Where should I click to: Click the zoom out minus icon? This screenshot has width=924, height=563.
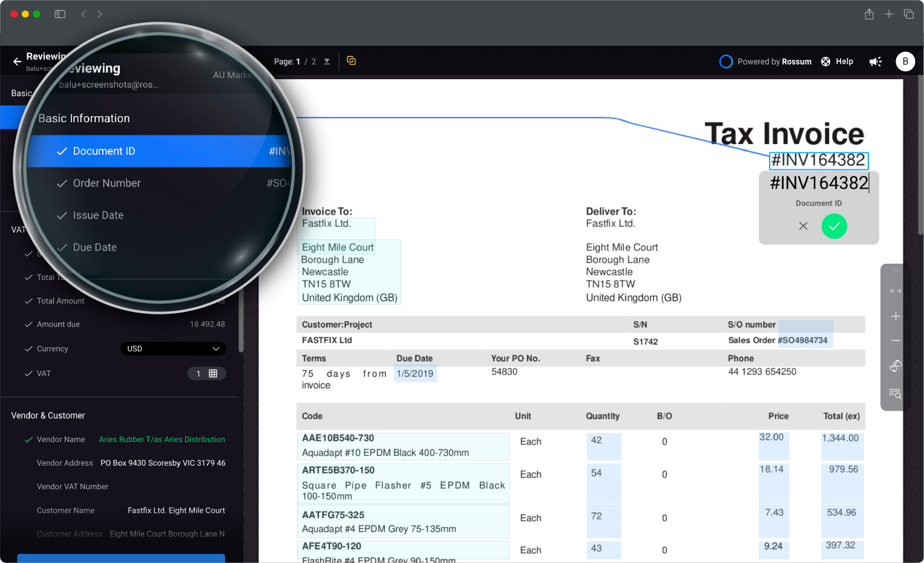pos(895,341)
